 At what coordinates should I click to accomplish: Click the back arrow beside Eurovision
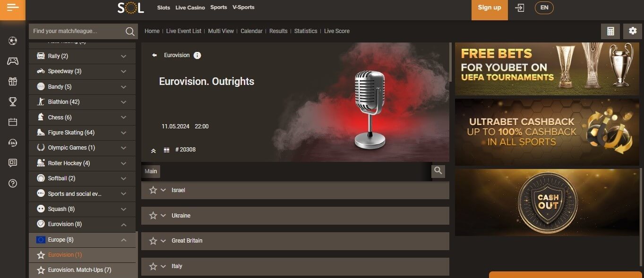pyautogui.click(x=154, y=55)
